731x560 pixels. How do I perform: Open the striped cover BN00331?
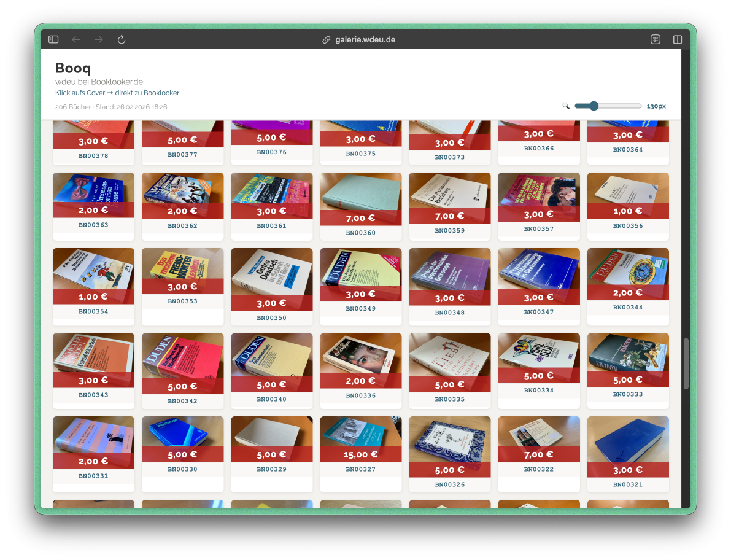tap(93, 443)
